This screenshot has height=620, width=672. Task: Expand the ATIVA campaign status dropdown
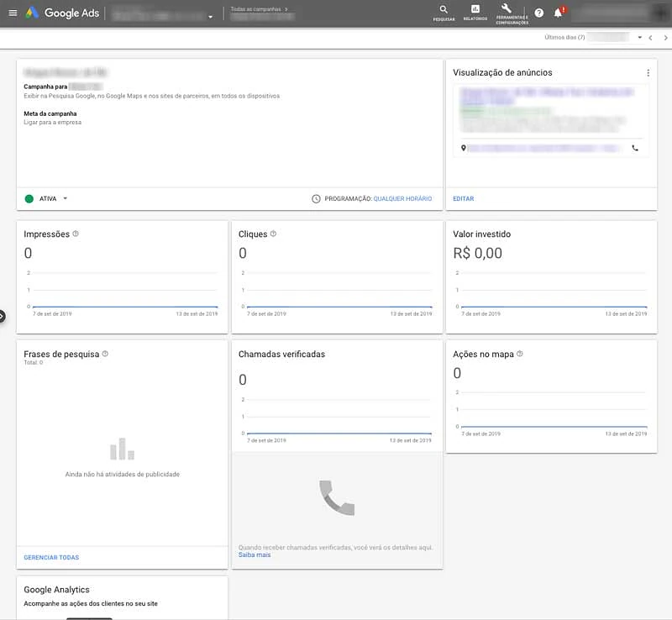66,198
